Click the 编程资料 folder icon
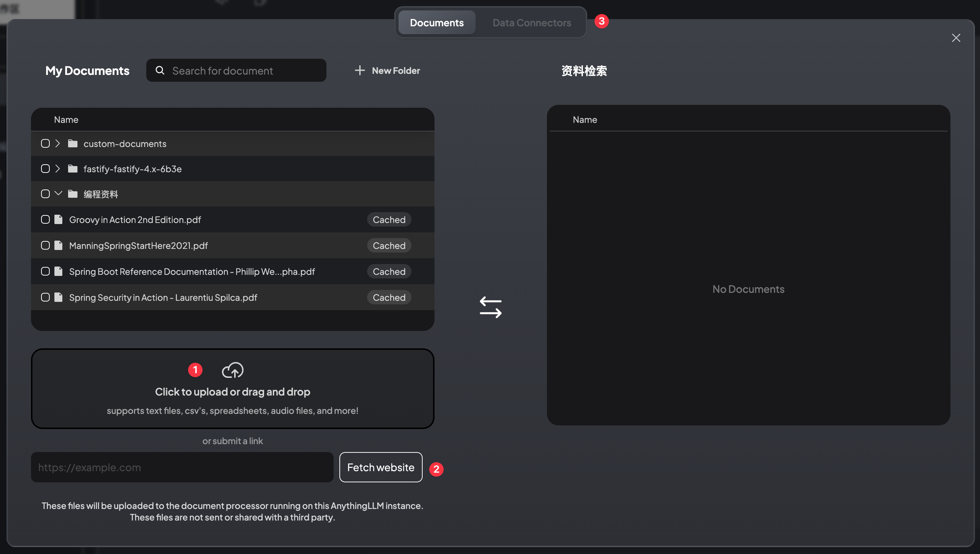The width and height of the screenshot is (980, 554). (x=73, y=194)
